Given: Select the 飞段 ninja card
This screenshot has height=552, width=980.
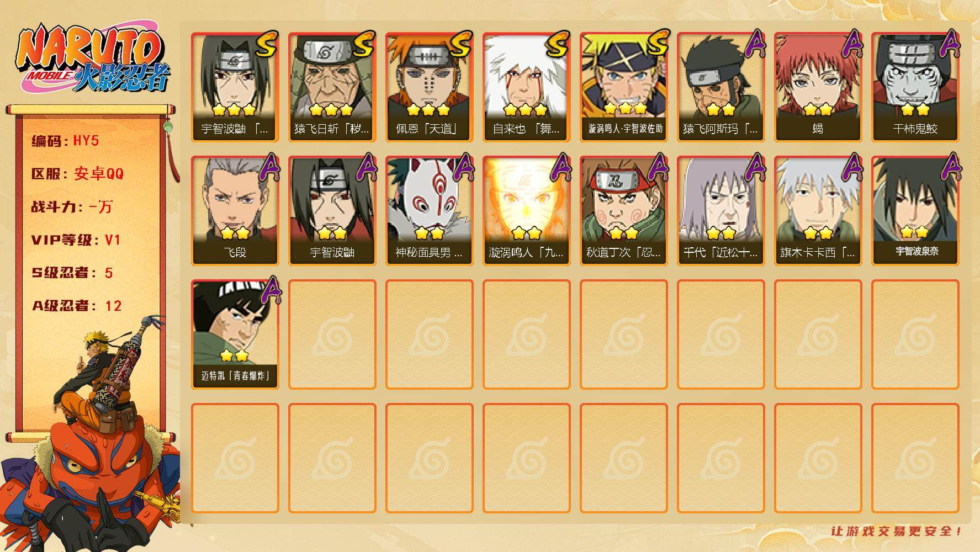Looking at the screenshot, I should [235, 211].
